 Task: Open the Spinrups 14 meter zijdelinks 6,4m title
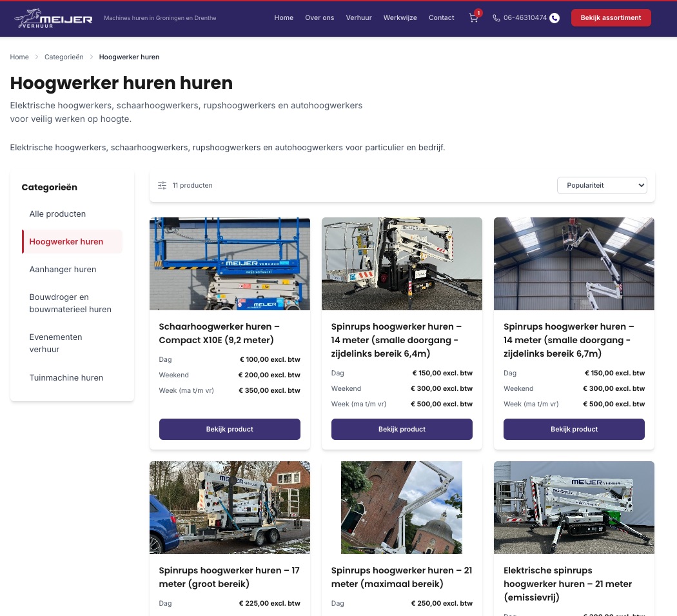397,340
